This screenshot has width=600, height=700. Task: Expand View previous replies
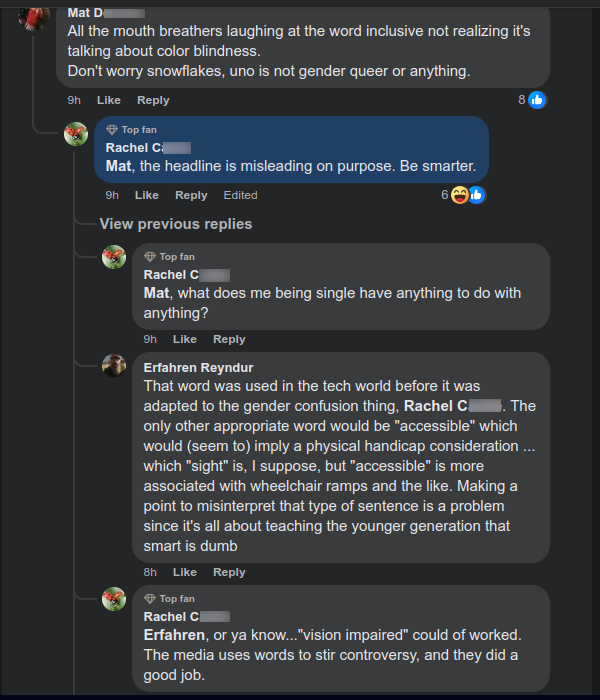point(176,224)
